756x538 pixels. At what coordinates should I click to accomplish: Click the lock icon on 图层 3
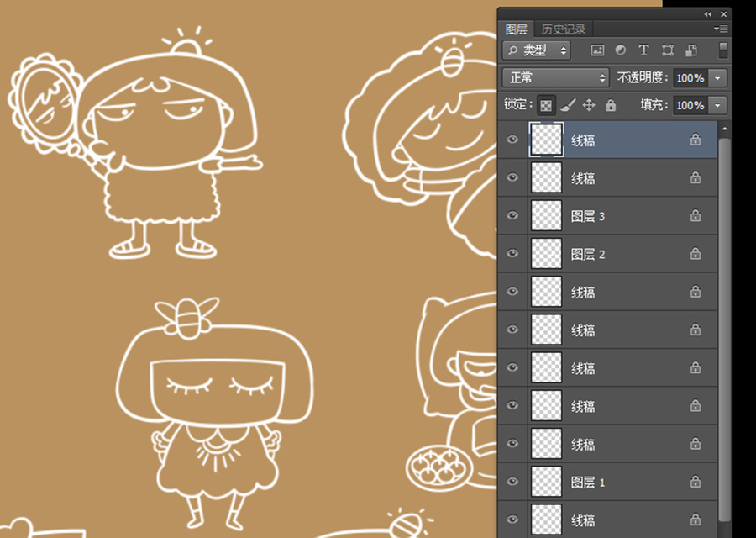point(696,215)
